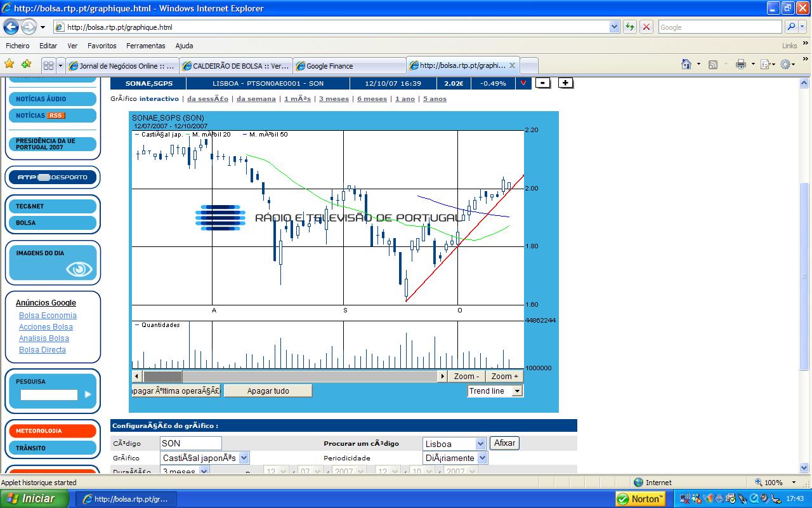Viewport: 812px width, 508px height.
Task: Open Norton status in the taskbar
Action: [x=641, y=499]
